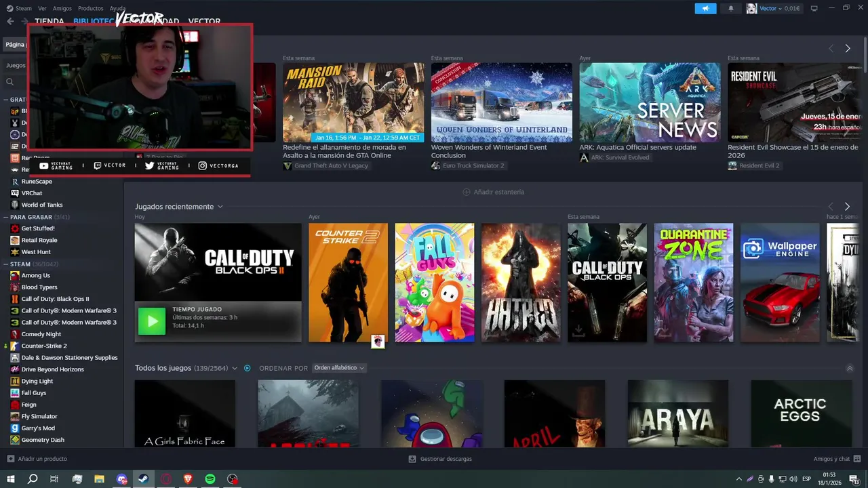Screen dimensions: 868x488
Task: Expand Todos los juegos dropdown
Action: point(235,368)
